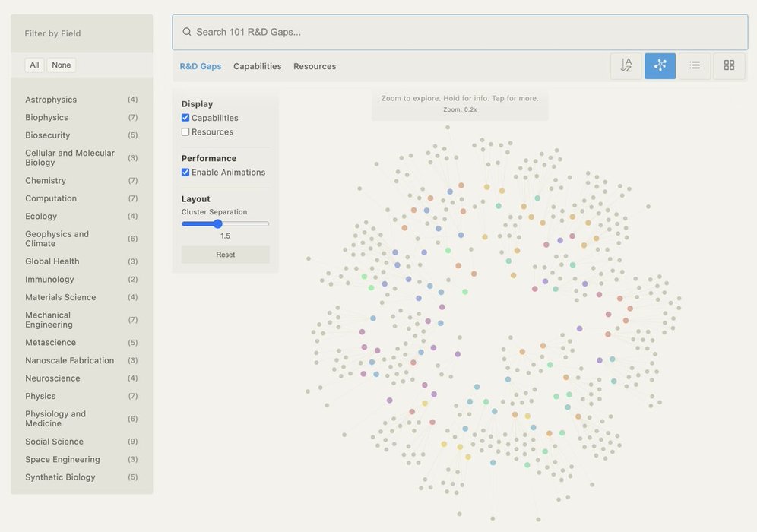This screenshot has height=532, width=757.
Task: Uncheck the Capabilities display checkbox
Action: click(185, 118)
